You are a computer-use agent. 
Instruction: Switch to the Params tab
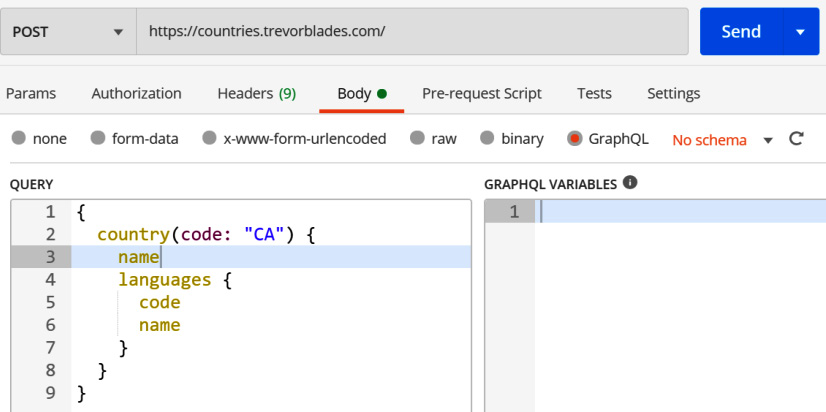pos(31,94)
